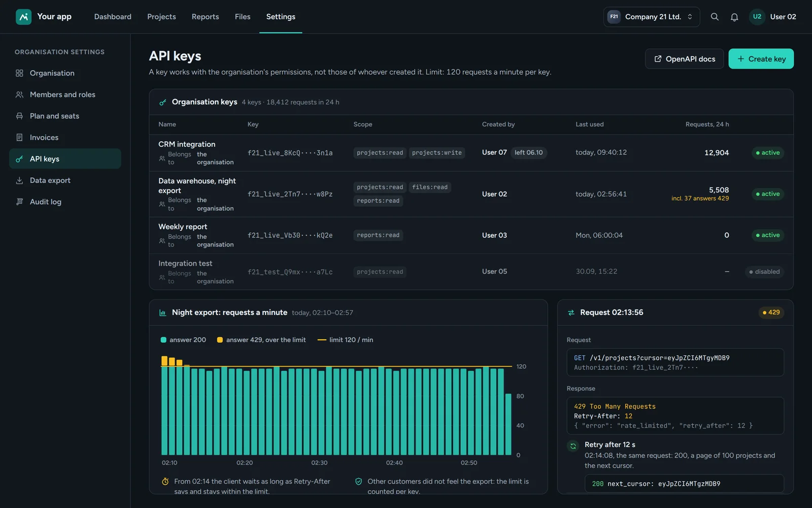Image resolution: width=812 pixels, height=508 pixels.
Task: Click the Your app logo icon
Action: pos(23,17)
